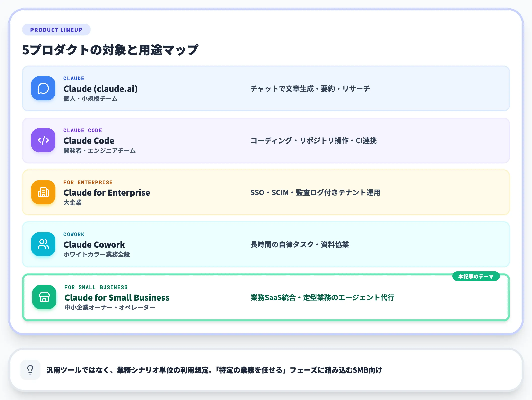
Task: Click the lightbulb icon in the note
Action: pos(30,370)
